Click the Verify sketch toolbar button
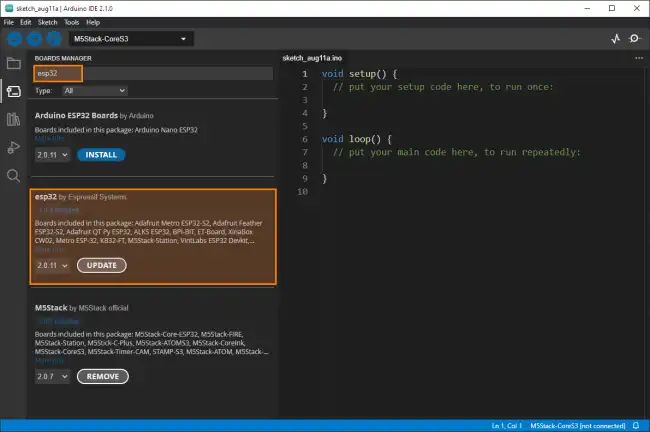This screenshot has width=650, height=432. point(15,39)
